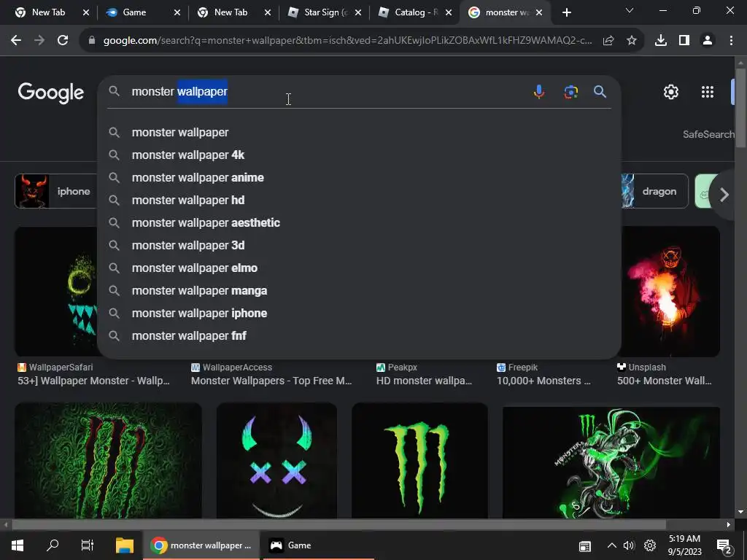Image resolution: width=747 pixels, height=560 pixels.
Task: Open Google quick settings gear
Action: pyautogui.click(x=671, y=92)
